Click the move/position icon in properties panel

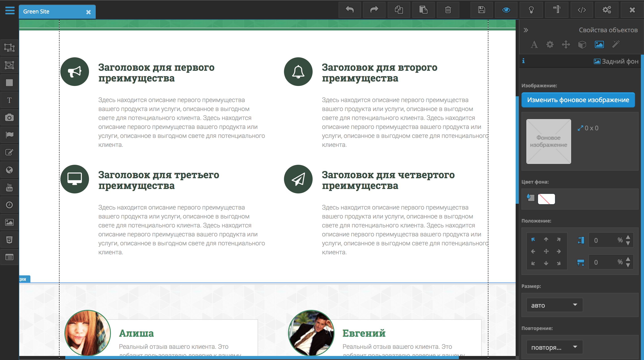[x=566, y=45]
